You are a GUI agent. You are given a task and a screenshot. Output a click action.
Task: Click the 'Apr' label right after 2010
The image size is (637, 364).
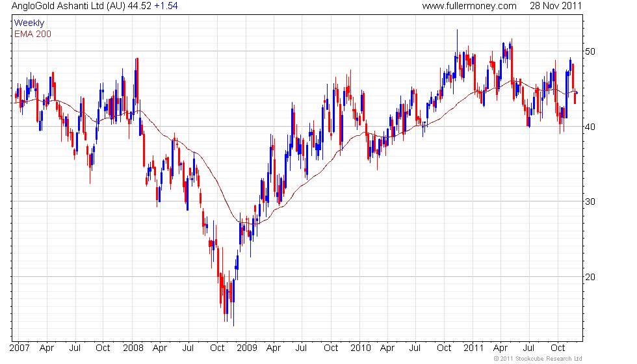click(387, 348)
